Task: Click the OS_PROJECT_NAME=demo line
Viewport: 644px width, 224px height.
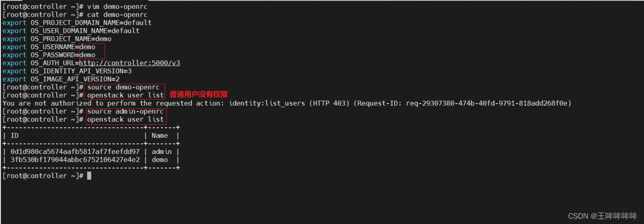Action: click(57, 39)
